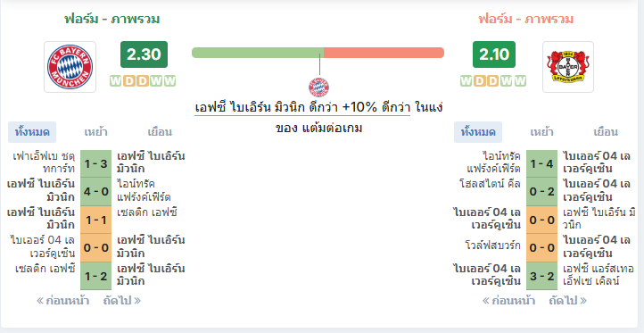Go to ก่อนหน้า page under Leverkusen matches

pos(508,301)
